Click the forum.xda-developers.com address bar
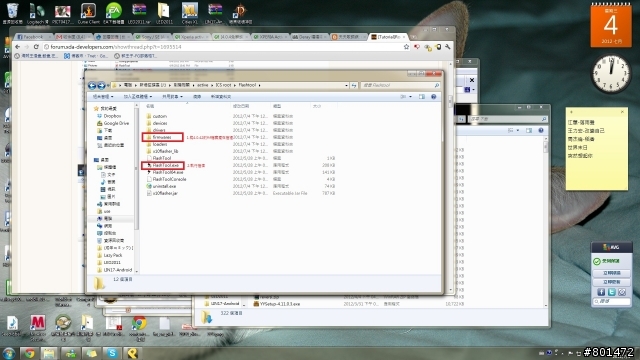640x360 pixels. tap(222, 47)
